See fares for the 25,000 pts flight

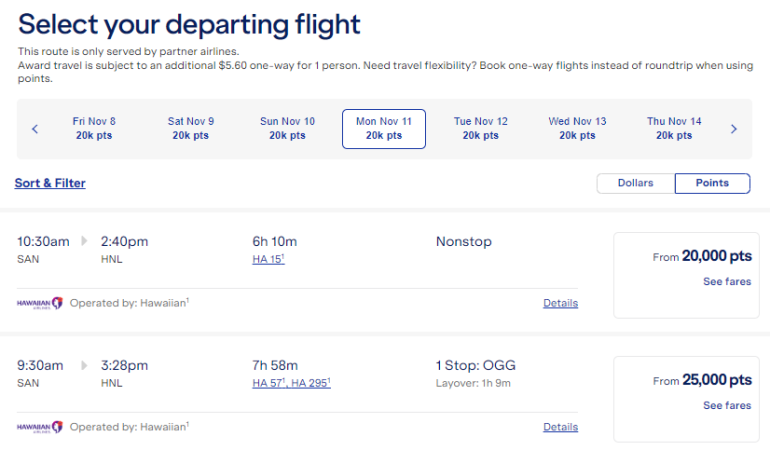click(726, 406)
